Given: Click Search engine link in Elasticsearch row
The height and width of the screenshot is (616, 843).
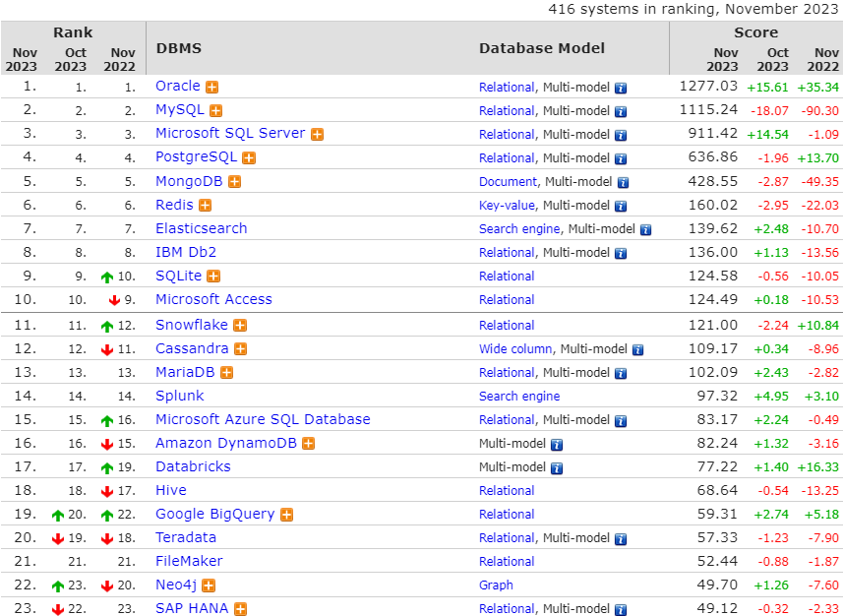Looking at the screenshot, I should (x=519, y=229).
